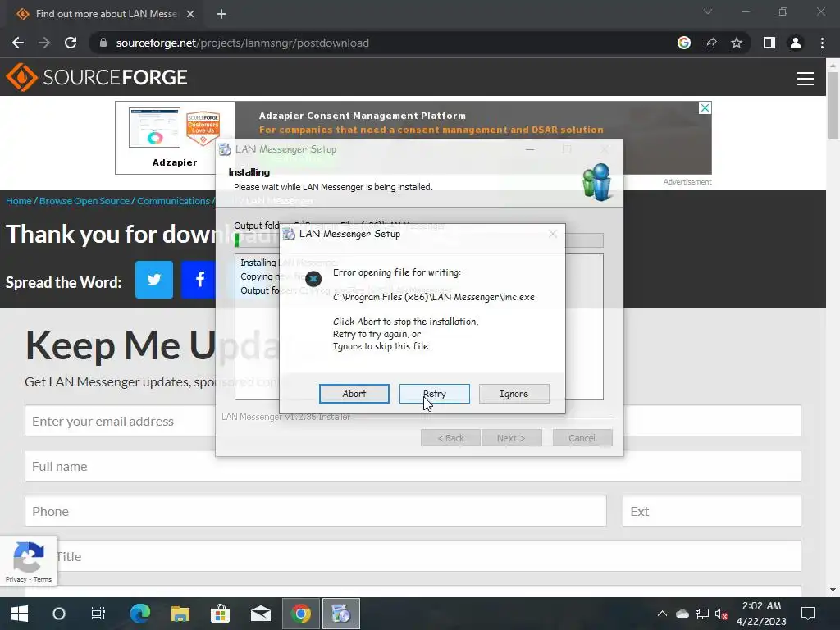Open Task View

tap(98, 614)
